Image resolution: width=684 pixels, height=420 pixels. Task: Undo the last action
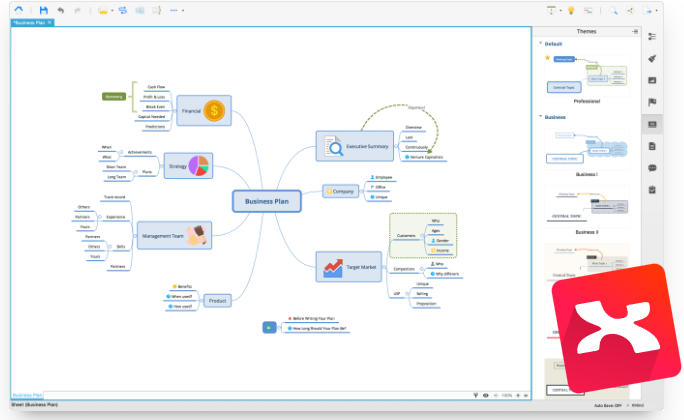point(61,10)
